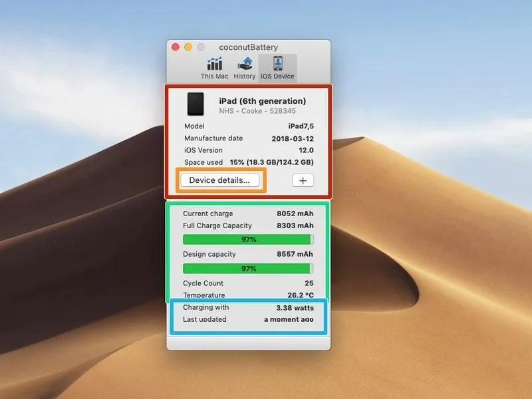
Task: Click the Cycle Count value 25
Action: pos(309,283)
